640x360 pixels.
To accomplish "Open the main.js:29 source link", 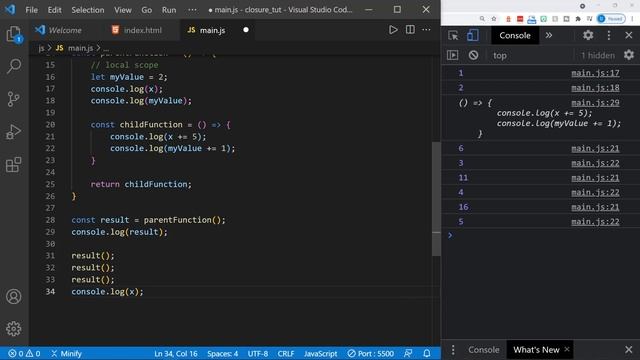I will tap(595, 103).
